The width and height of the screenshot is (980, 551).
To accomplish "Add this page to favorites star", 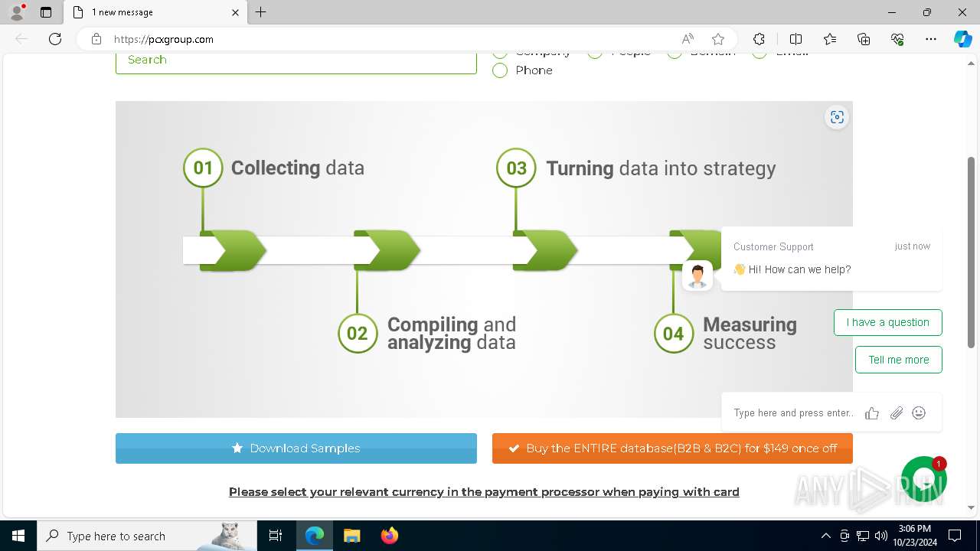I will click(x=718, y=39).
